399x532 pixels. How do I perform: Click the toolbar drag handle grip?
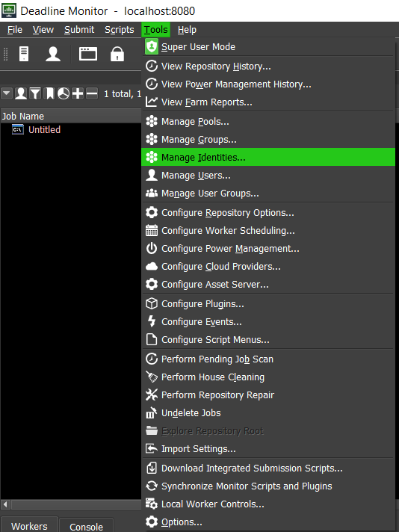(x=5, y=54)
